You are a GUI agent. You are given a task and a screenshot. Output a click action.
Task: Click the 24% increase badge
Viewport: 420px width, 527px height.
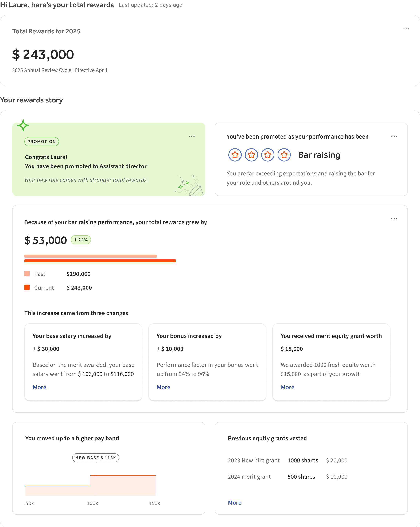pos(81,240)
